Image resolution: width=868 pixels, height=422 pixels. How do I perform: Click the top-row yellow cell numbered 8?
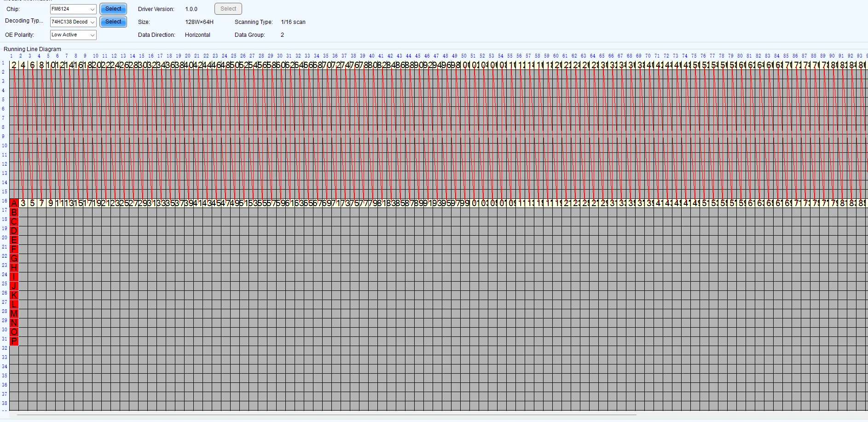click(41, 65)
